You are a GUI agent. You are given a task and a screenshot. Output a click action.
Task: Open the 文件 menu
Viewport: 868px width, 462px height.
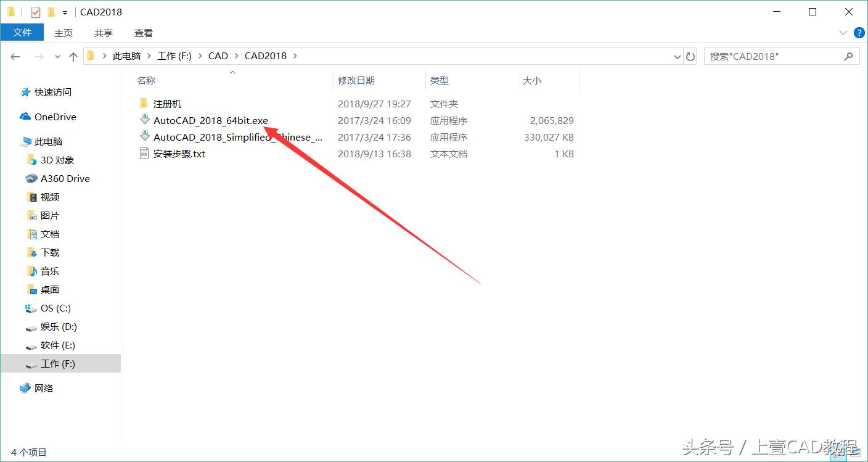coord(22,33)
